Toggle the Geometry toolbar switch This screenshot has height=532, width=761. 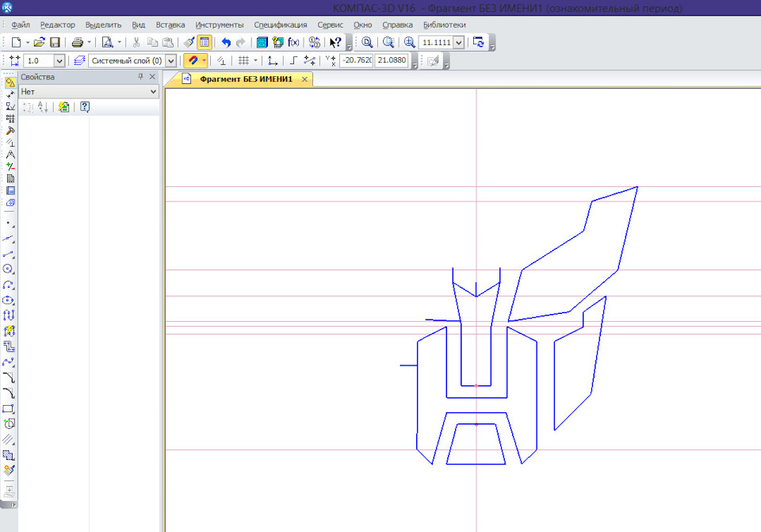click(x=10, y=82)
